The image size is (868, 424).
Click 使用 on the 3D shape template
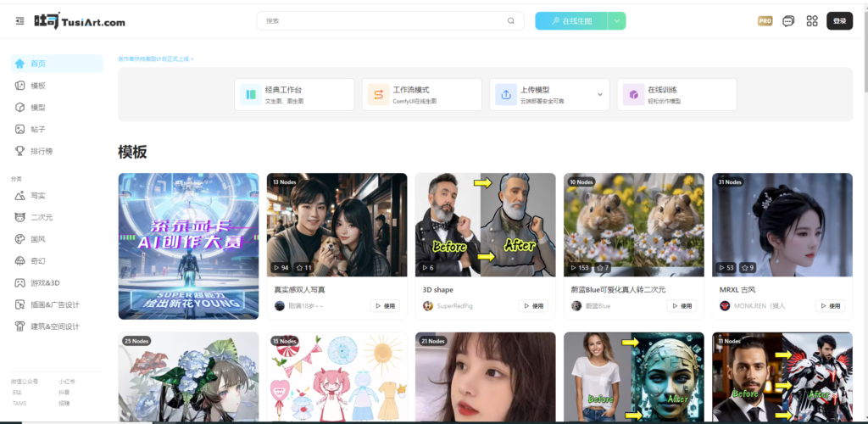click(532, 306)
